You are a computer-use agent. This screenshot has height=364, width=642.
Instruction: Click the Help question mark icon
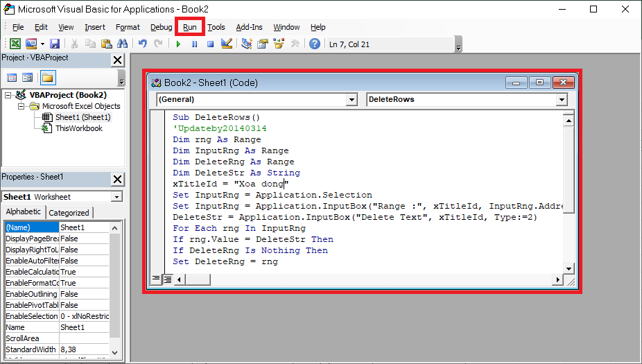[315, 44]
